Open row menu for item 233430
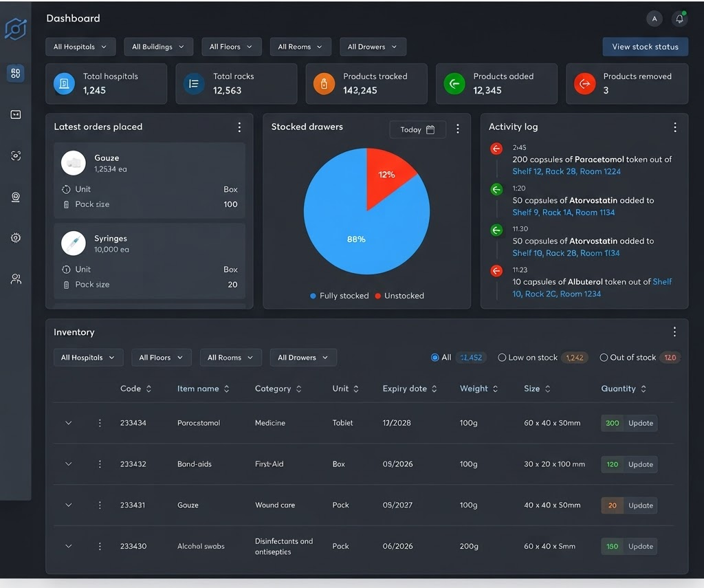Image resolution: width=704 pixels, height=588 pixels. [100, 546]
